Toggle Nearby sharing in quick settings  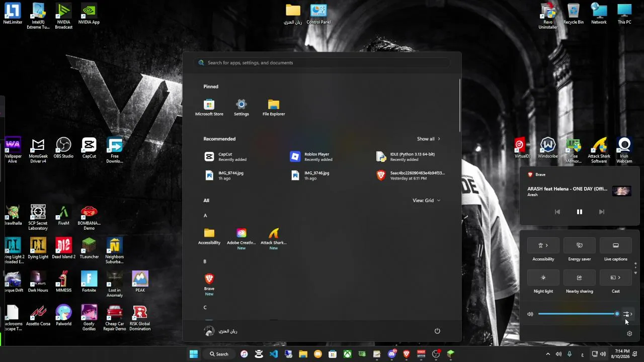pyautogui.click(x=580, y=278)
